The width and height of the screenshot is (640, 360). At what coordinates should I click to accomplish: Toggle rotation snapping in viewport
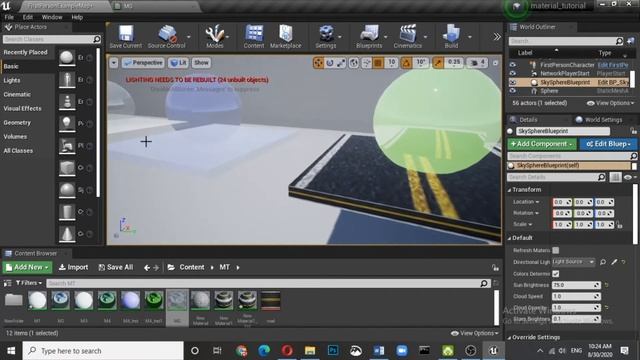(406, 62)
